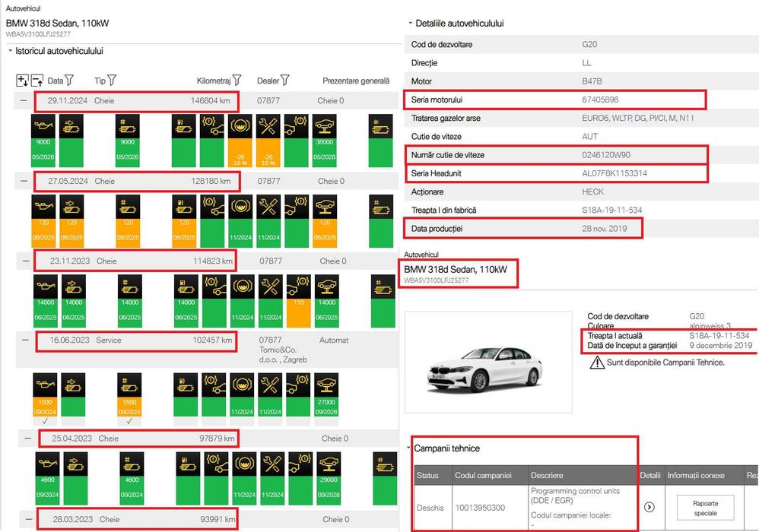Collapse the 29.11.2024 history entry
The width and height of the screenshot is (759, 532).
click(x=24, y=100)
